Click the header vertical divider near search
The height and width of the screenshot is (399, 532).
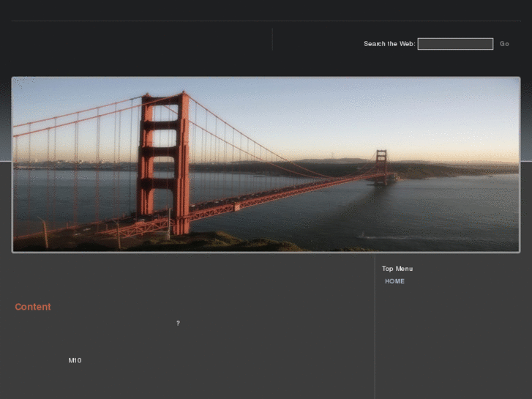(x=272, y=40)
